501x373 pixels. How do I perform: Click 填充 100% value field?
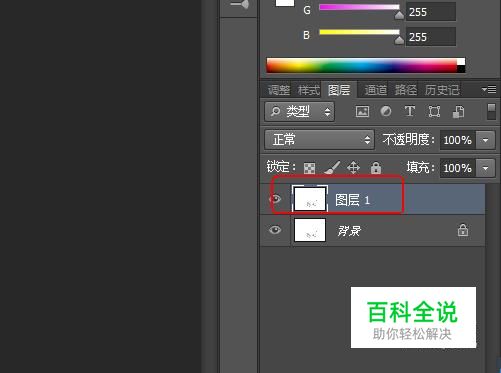458,168
